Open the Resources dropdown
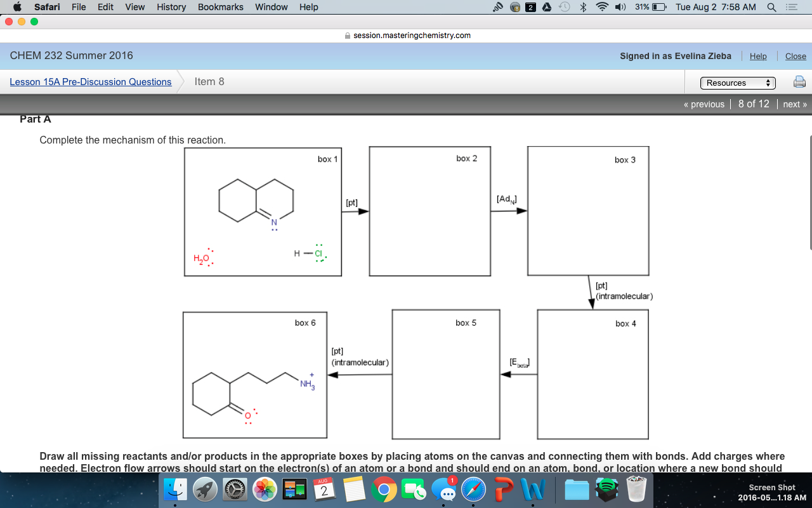812x508 pixels. (738, 82)
